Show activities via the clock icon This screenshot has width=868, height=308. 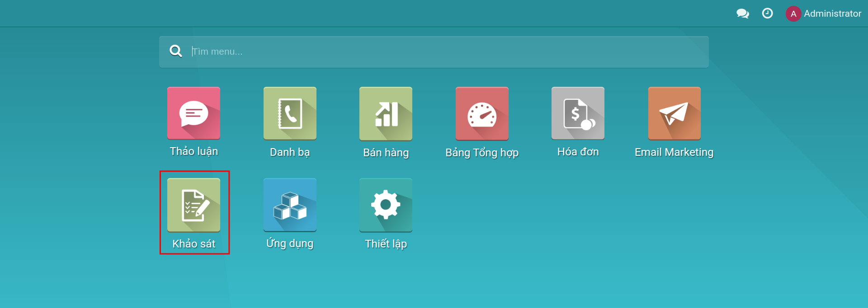point(767,14)
